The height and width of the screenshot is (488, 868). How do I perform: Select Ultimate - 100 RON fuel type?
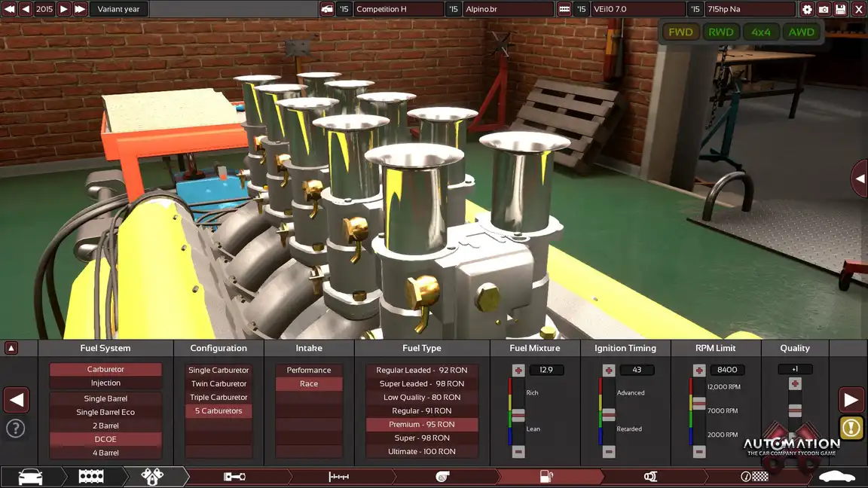coord(422,452)
